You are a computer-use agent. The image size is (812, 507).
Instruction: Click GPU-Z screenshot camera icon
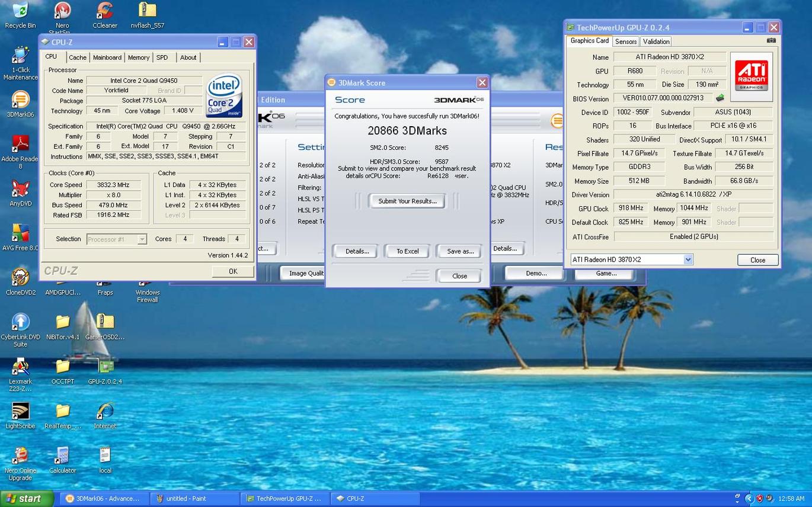771,41
